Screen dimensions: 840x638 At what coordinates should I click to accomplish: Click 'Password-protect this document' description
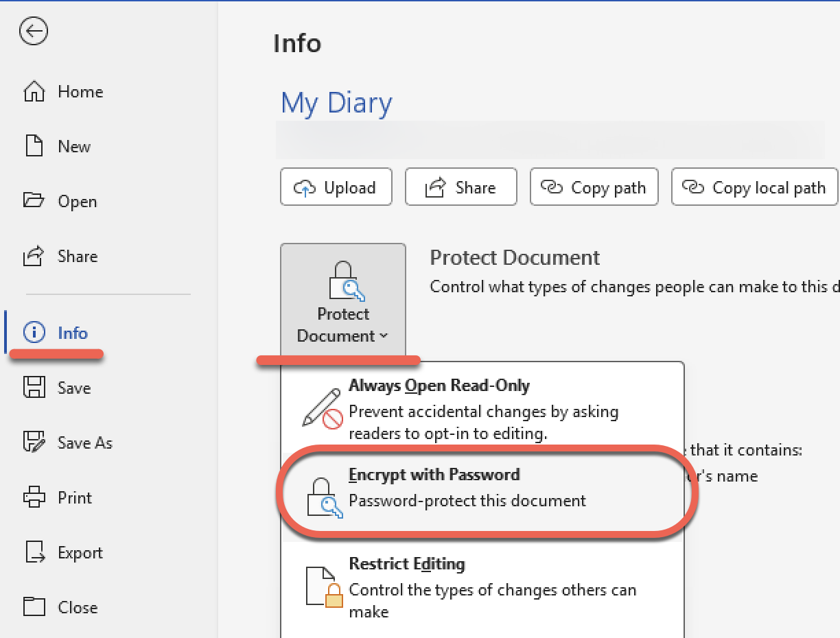pos(467,501)
